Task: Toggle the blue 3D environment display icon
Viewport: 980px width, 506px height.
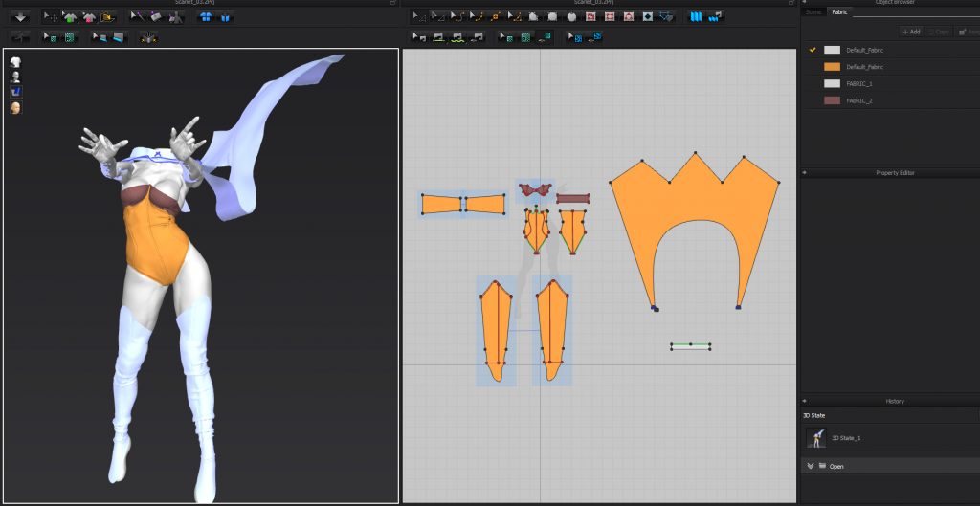Action: point(15,92)
